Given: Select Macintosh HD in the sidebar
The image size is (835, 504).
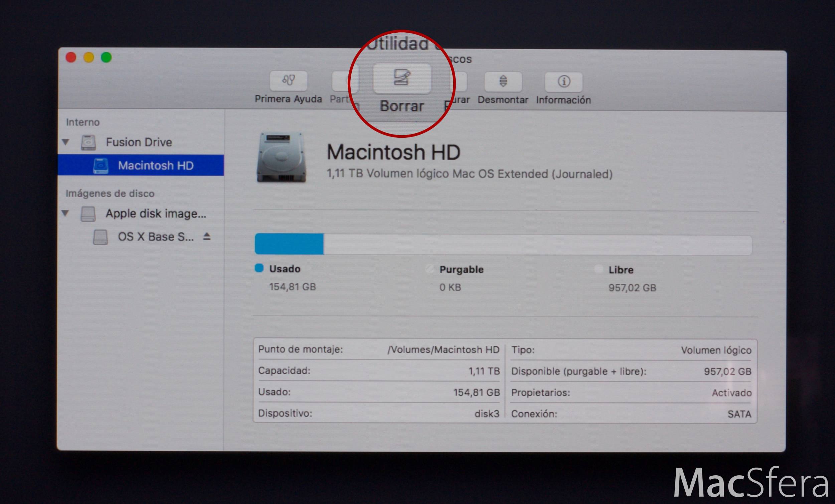Looking at the screenshot, I should (x=141, y=165).
